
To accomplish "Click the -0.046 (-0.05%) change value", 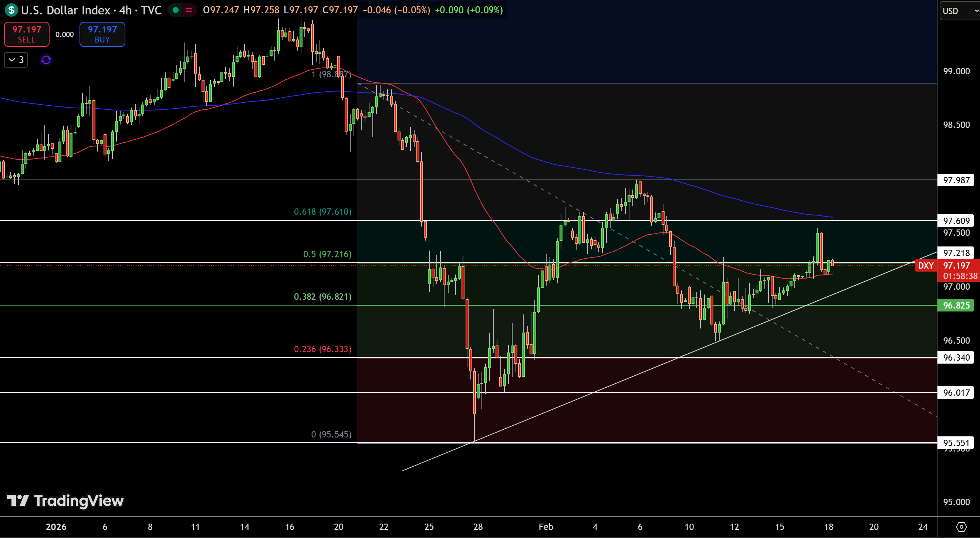I will coord(396,10).
